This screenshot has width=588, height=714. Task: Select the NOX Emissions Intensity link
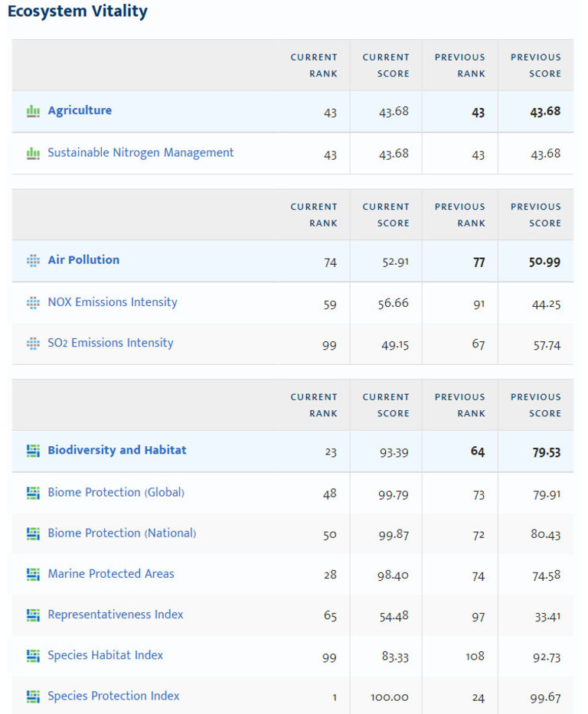coord(113,302)
